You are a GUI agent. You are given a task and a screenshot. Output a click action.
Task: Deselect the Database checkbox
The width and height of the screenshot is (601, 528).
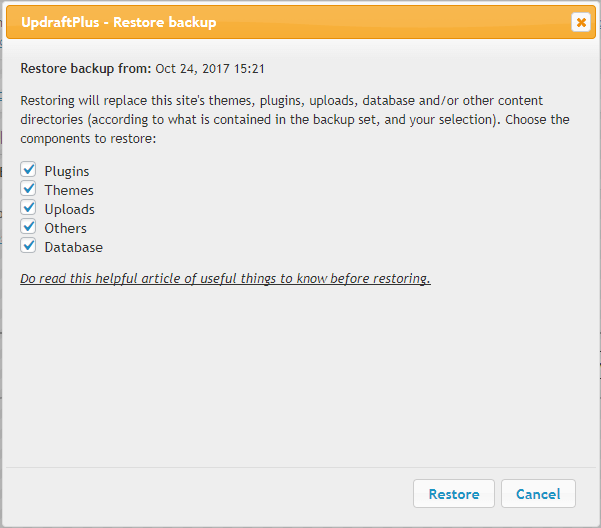click(x=28, y=246)
